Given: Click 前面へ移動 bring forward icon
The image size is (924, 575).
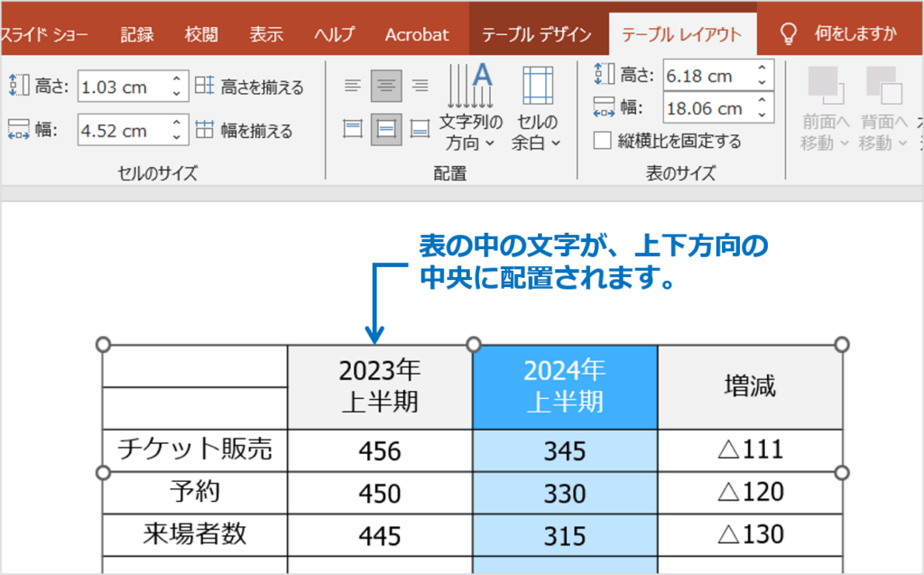Looking at the screenshot, I should [x=826, y=86].
